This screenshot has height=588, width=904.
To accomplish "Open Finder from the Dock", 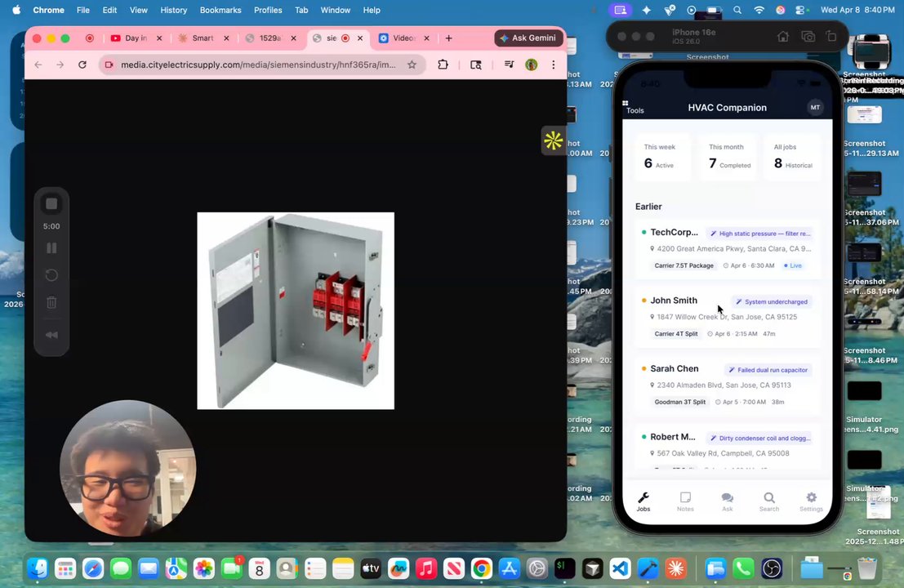I will point(38,569).
